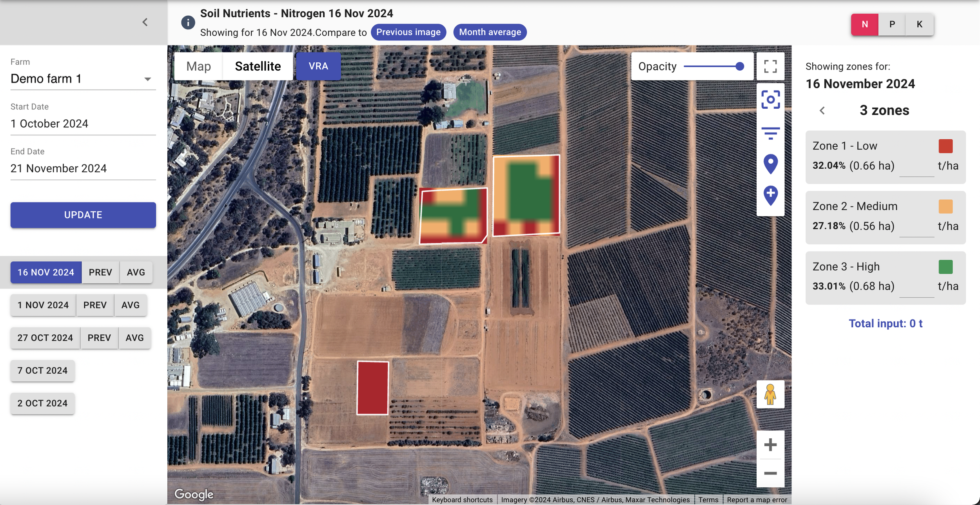Switch nutrient to Phosphorus (P)

coord(892,24)
